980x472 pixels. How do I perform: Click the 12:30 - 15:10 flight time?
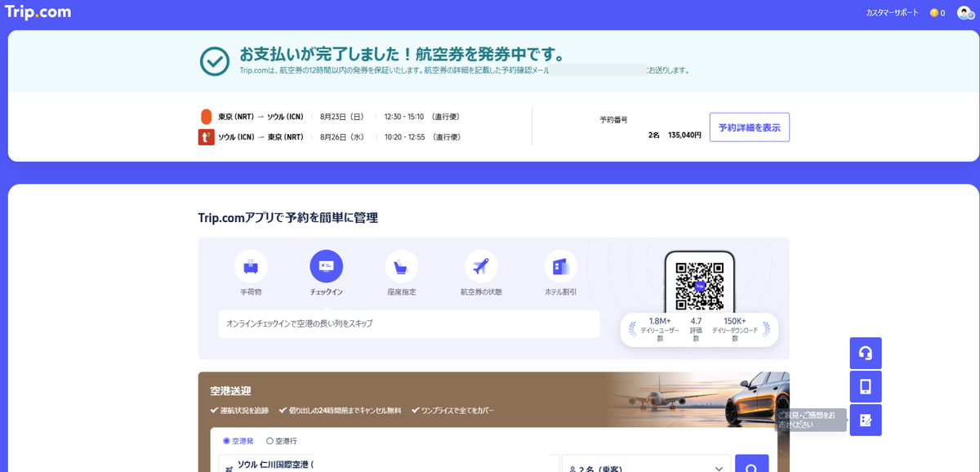(403, 117)
